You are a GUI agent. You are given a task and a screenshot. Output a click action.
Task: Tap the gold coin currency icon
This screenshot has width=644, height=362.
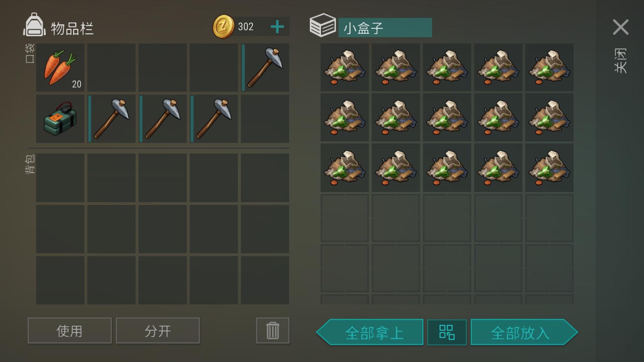pos(223,26)
